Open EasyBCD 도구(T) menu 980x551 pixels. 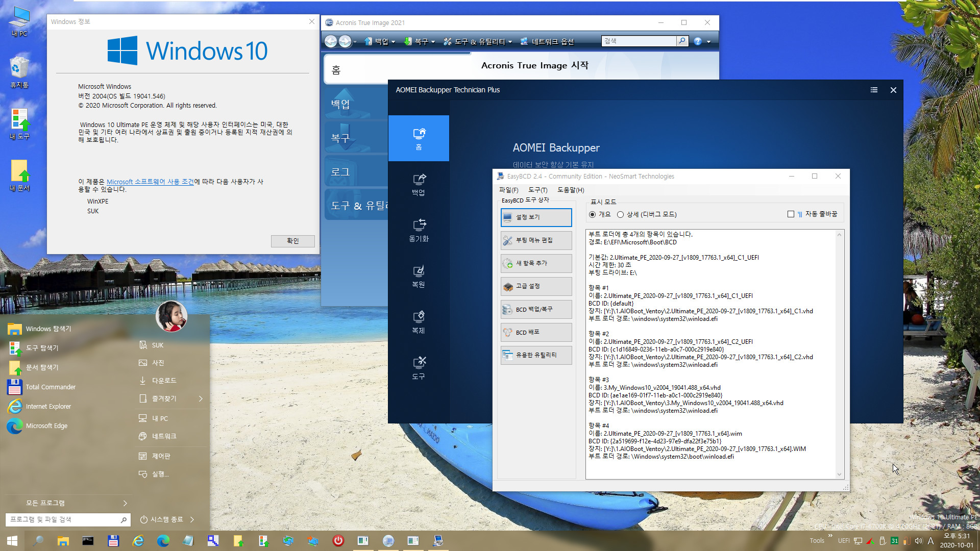click(537, 190)
